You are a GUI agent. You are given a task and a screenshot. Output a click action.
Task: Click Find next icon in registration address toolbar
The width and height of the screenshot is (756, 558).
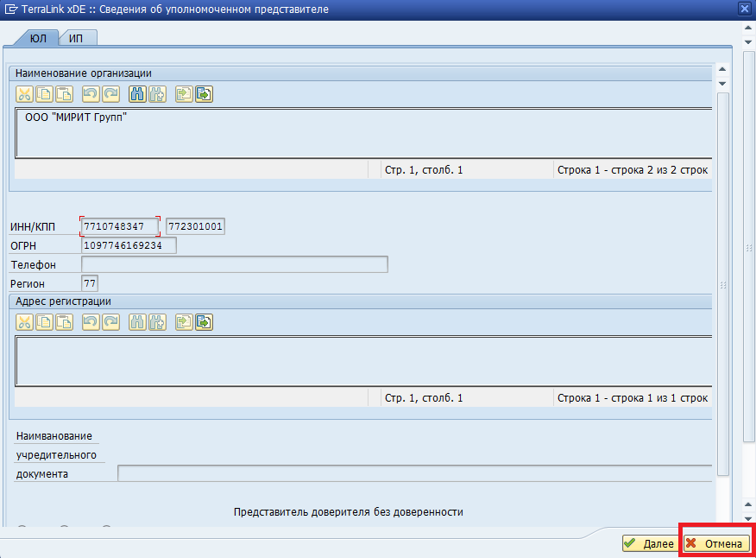(x=156, y=322)
